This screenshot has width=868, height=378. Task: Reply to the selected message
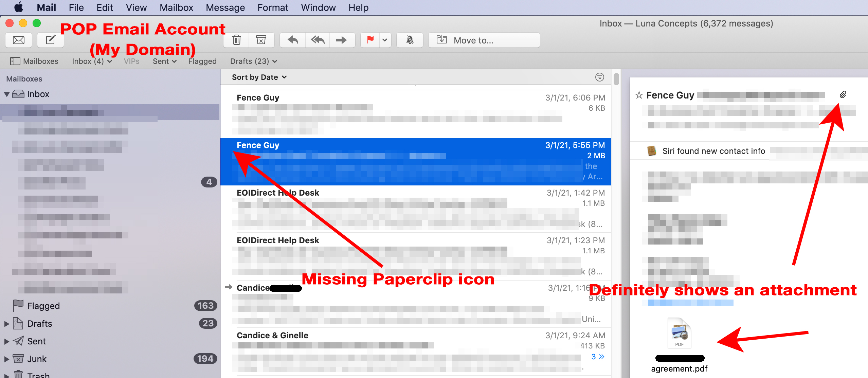point(293,40)
